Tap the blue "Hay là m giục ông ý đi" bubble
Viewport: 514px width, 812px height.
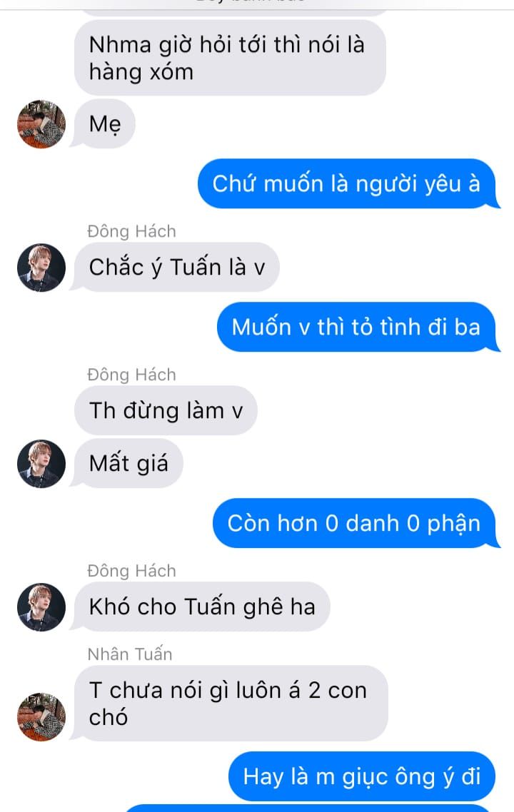362,777
